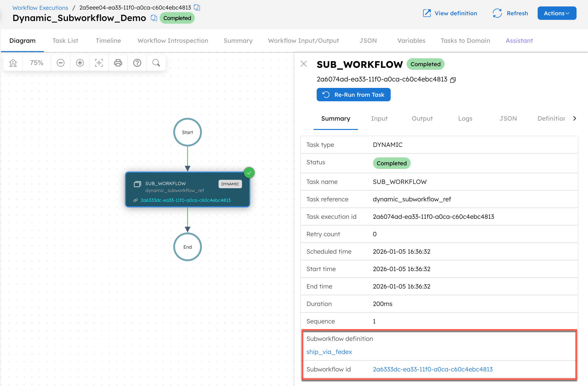The height and width of the screenshot is (386, 588).
Task: Copy the task ID under SUB_WORKFLOW heading
Action: point(453,80)
